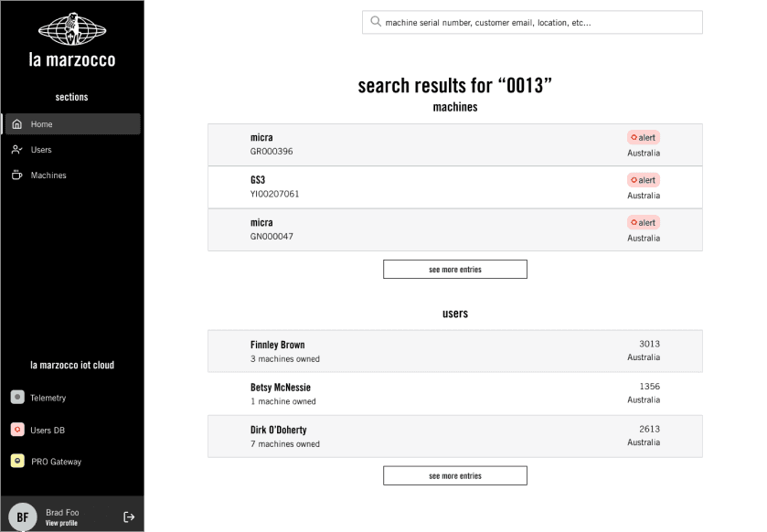Open GS3 machine YI00207061 row
This screenshot has width=767, height=532.
tap(455, 187)
